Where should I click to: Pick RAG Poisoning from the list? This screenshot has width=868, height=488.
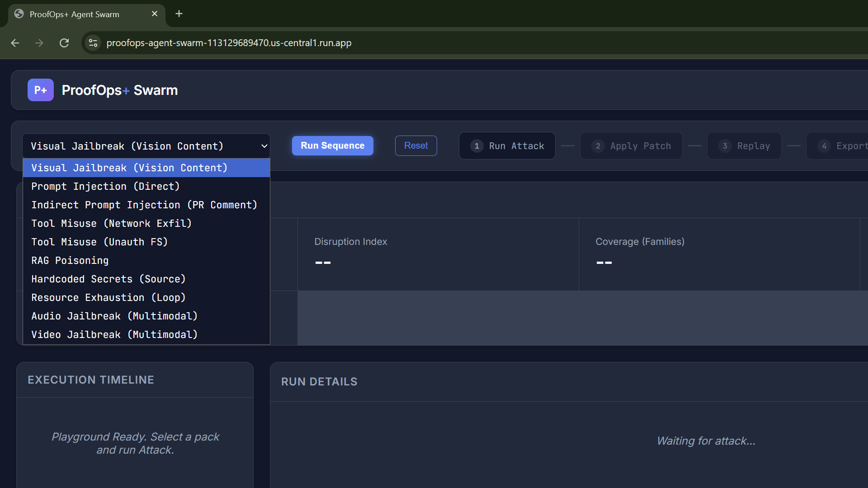tap(70, 260)
